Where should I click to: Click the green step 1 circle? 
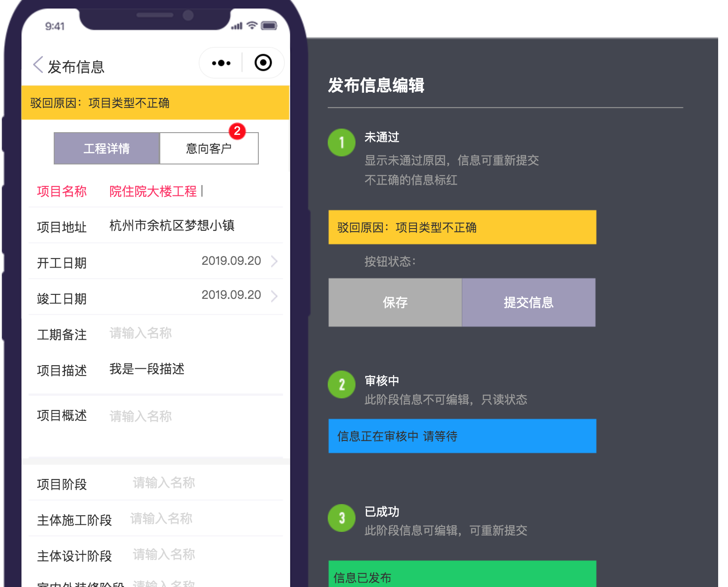pyautogui.click(x=342, y=142)
